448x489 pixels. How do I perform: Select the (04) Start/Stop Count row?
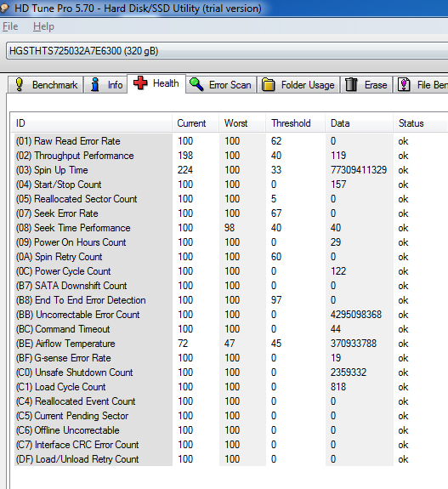[230, 185]
